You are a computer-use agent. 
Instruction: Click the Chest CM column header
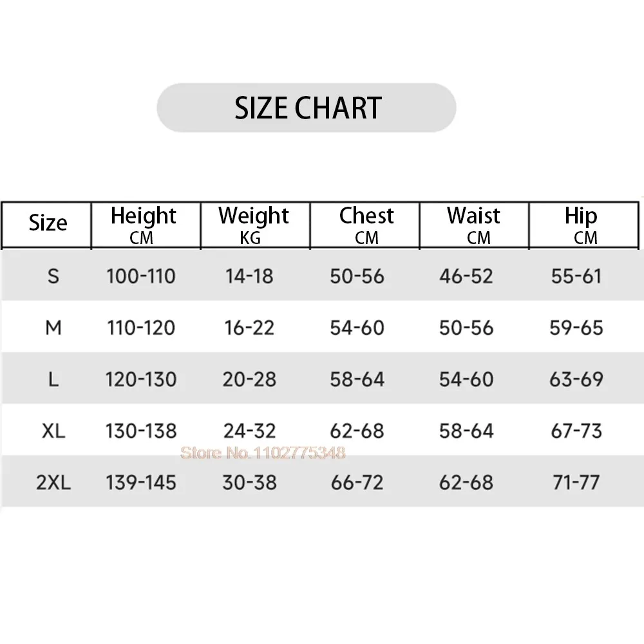[x=365, y=225]
